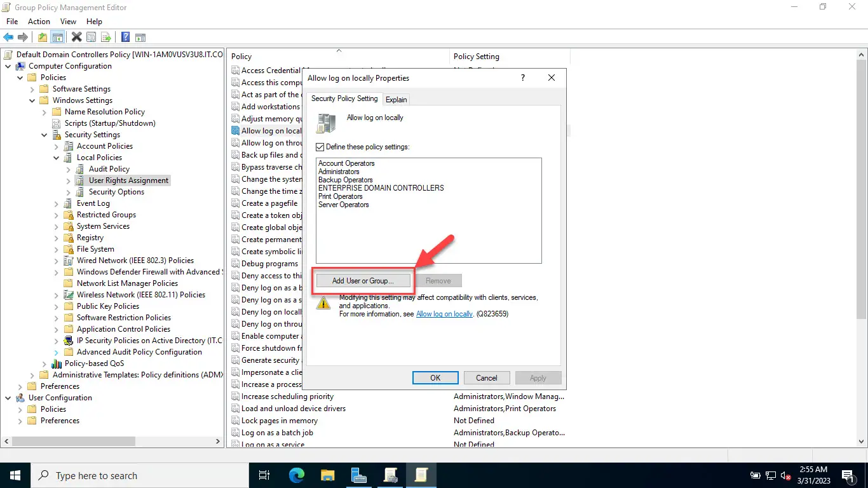Open the Allow log on locally link
The width and height of the screenshot is (868, 488).
444,314
